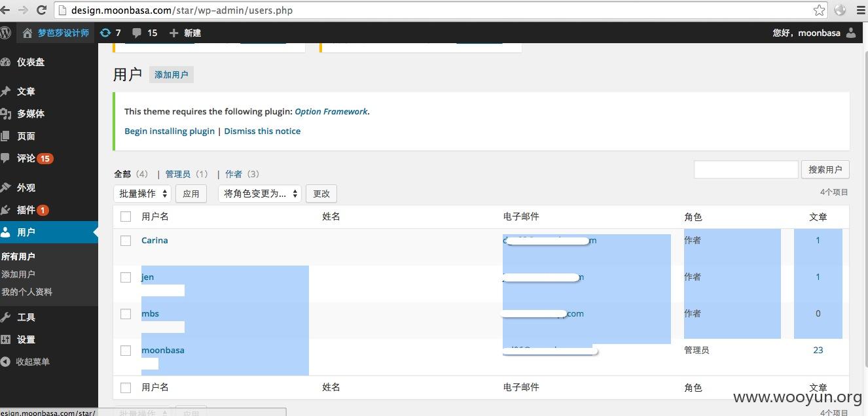Open user jen

coord(147,277)
